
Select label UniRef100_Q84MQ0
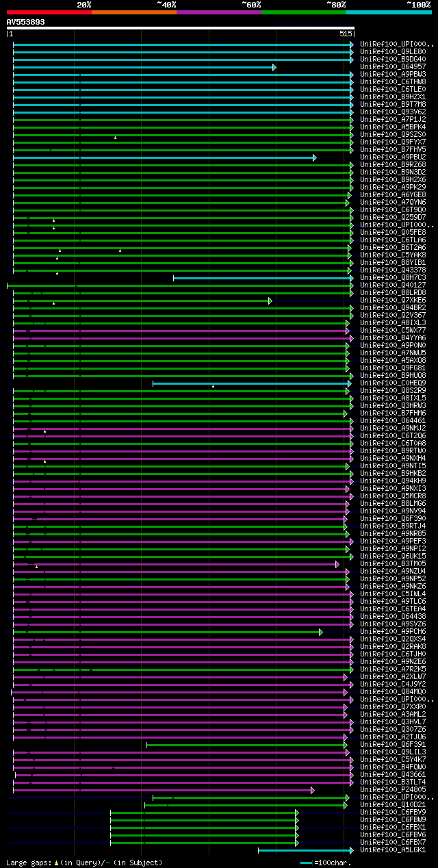[x=393, y=692]
